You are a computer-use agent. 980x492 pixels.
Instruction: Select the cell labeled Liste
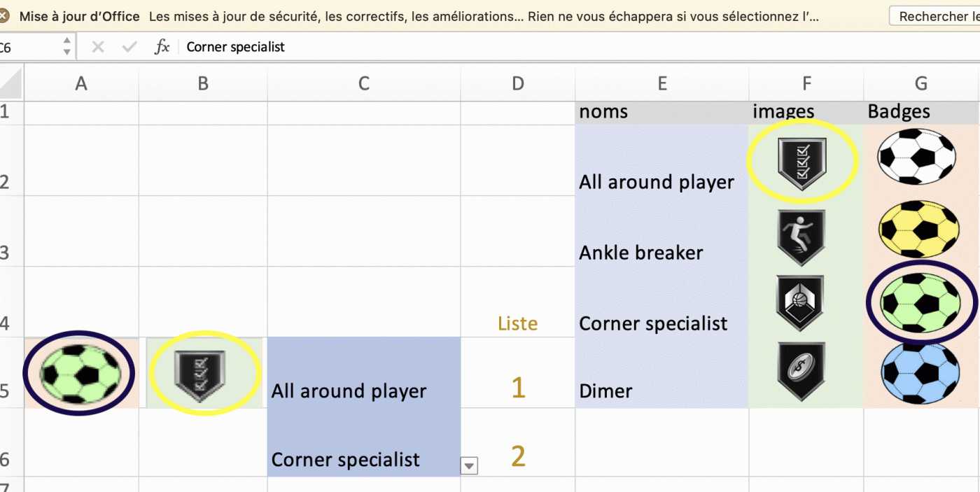517,323
